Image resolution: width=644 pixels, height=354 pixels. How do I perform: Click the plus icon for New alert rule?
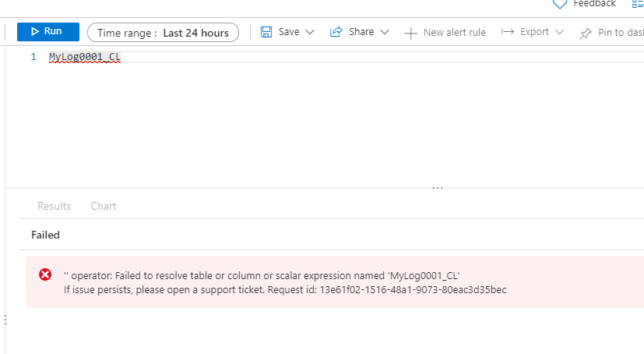[411, 33]
